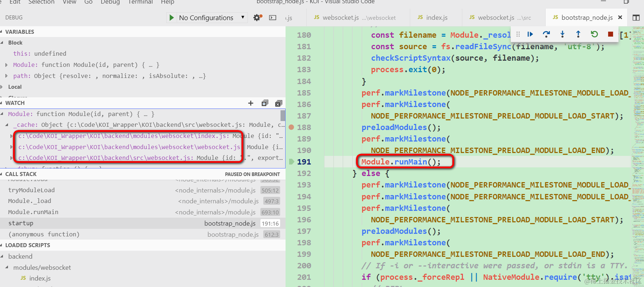Open the Debug menu
The width and height of the screenshot is (644, 287).
tap(110, 2)
